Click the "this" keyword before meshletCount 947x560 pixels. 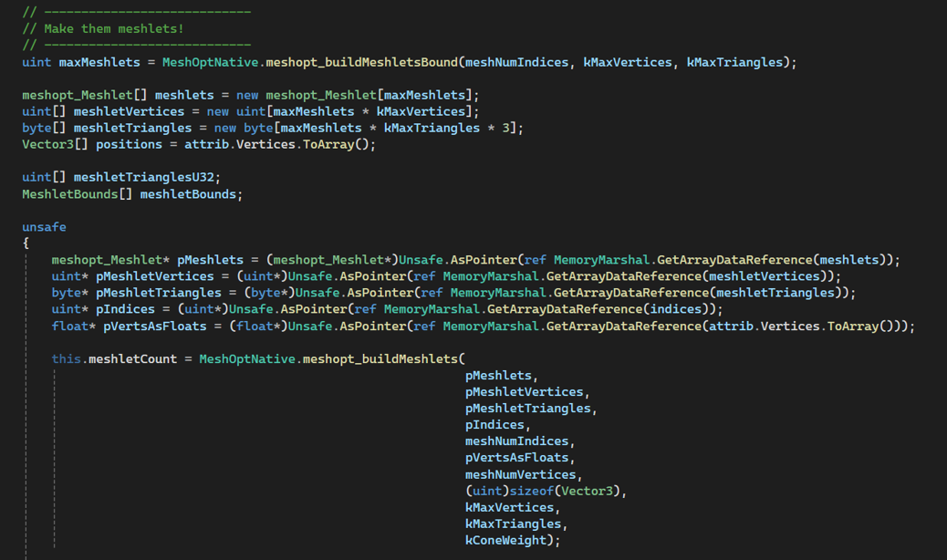(66, 358)
